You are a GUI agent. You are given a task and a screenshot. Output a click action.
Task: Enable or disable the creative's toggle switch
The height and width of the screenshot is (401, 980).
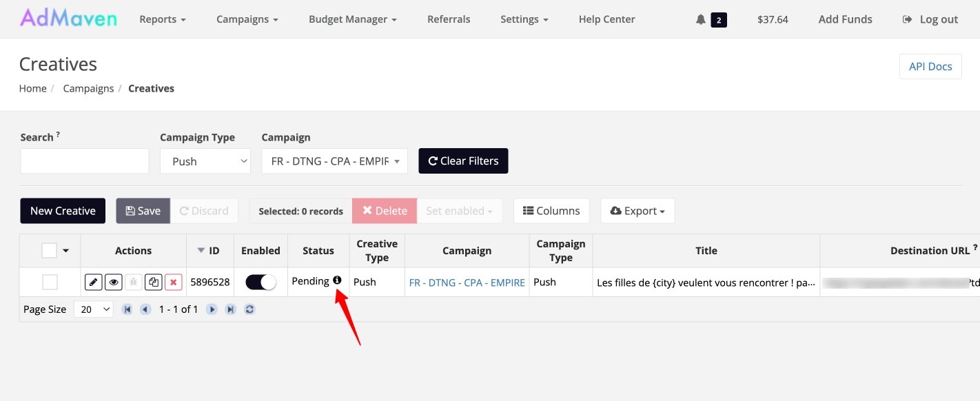pyautogui.click(x=260, y=282)
